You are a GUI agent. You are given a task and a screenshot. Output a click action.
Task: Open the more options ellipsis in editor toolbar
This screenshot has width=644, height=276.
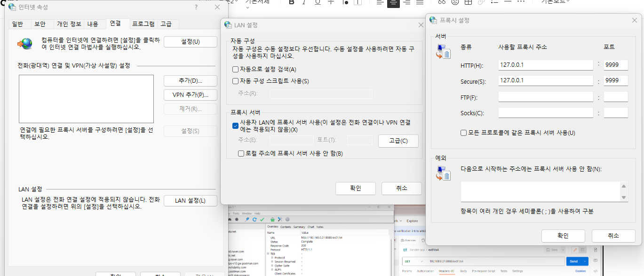coord(521,2)
